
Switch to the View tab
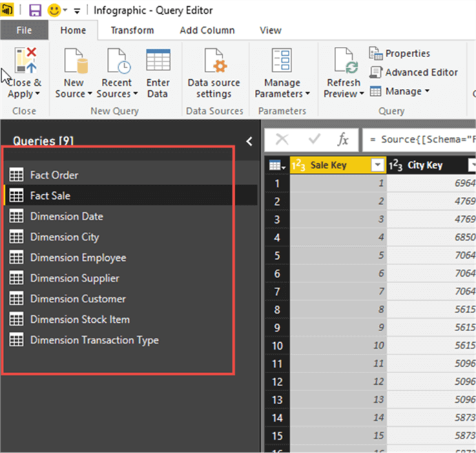(x=271, y=30)
